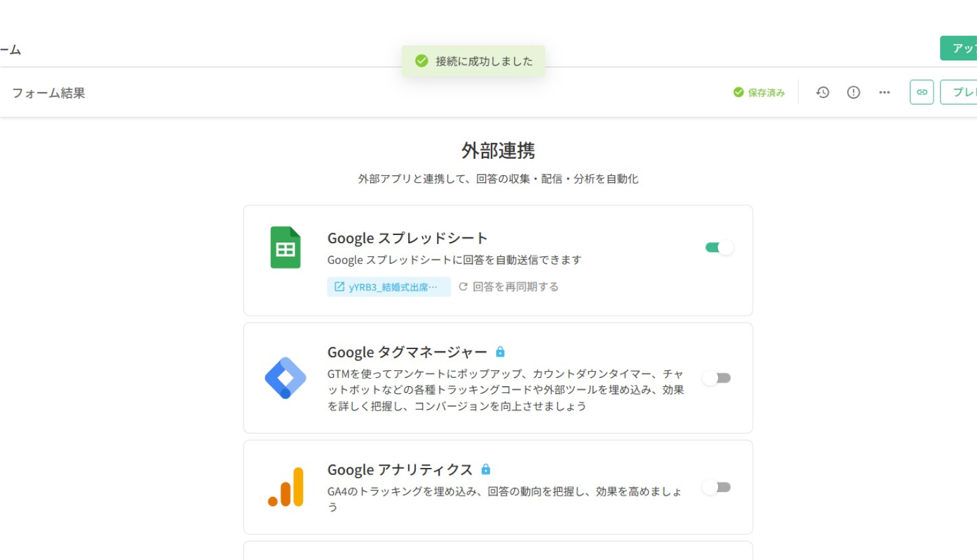Click the Google Sheets logo icon
Screen dimensions: 977x560
coord(285,248)
